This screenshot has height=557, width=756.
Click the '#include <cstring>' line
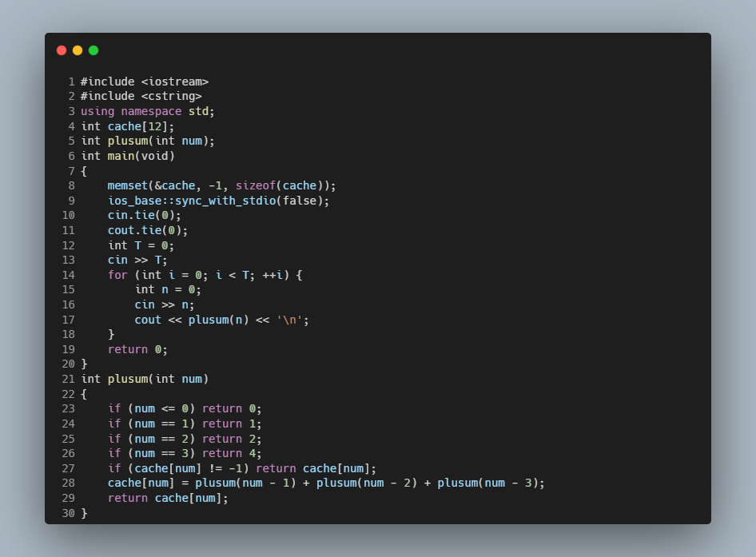[141, 96]
